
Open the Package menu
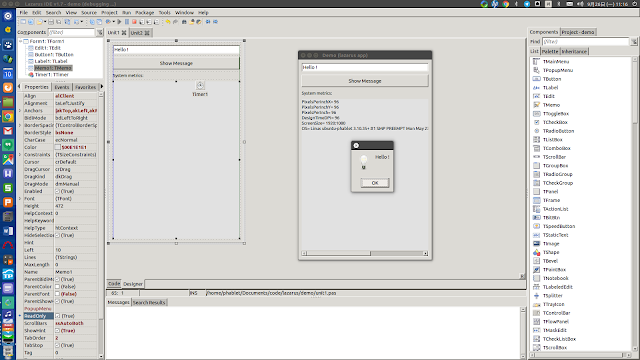[x=144, y=13]
